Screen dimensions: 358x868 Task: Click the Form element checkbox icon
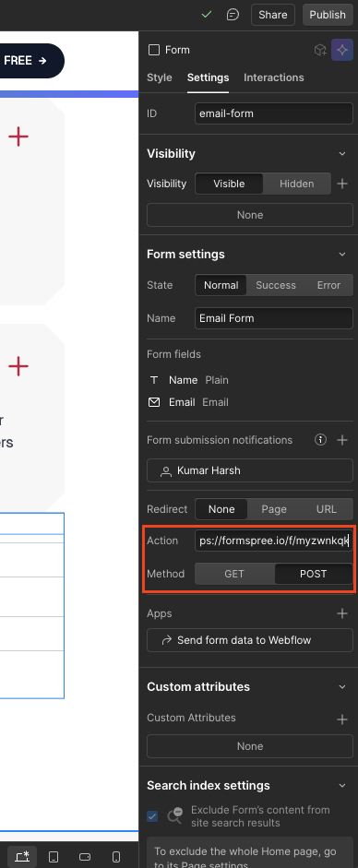pyautogui.click(x=154, y=50)
